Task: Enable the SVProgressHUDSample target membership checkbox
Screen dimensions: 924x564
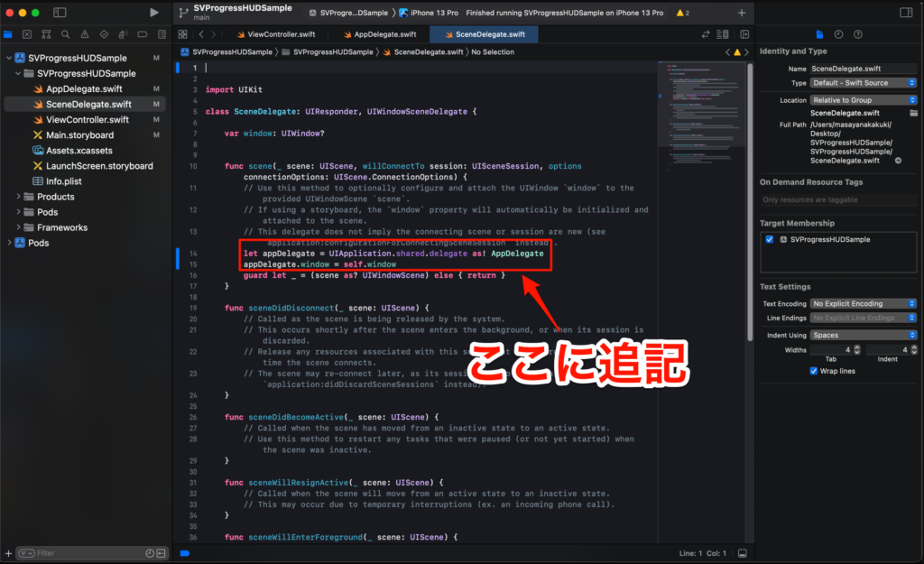Action: tap(769, 240)
